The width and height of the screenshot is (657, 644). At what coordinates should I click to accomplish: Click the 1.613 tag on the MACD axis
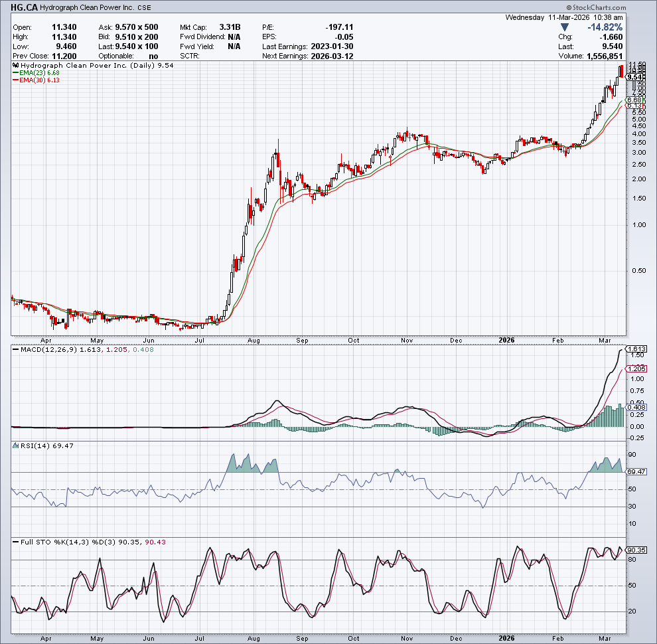pyautogui.click(x=636, y=349)
